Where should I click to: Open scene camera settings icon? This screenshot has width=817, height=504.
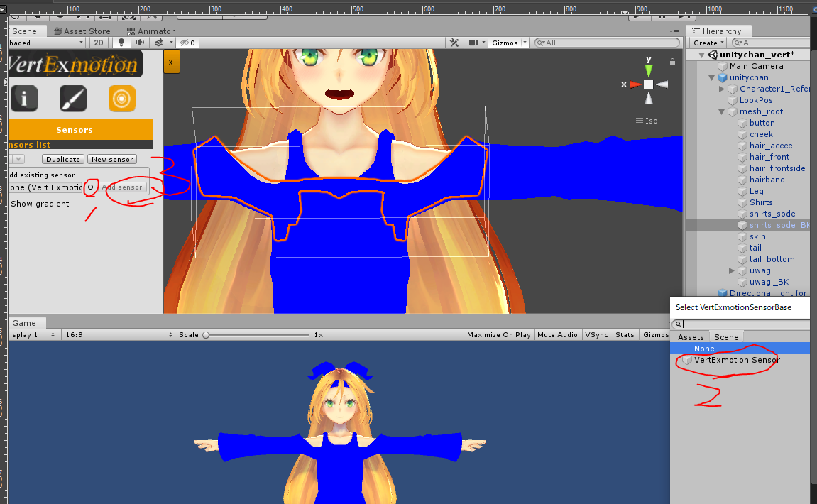click(473, 43)
